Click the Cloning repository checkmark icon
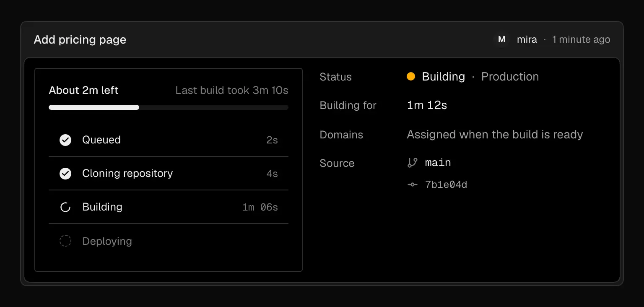Viewport: 644px width, 307px height. pos(65,174)
